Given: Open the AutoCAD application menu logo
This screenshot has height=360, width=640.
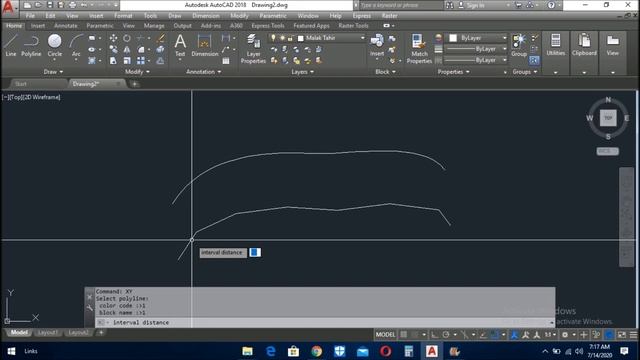Looking at the screenshot, I should point(8,7).
